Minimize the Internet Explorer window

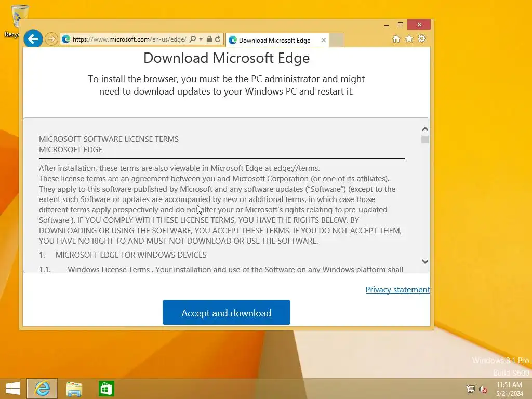click(x=387, y=25)
